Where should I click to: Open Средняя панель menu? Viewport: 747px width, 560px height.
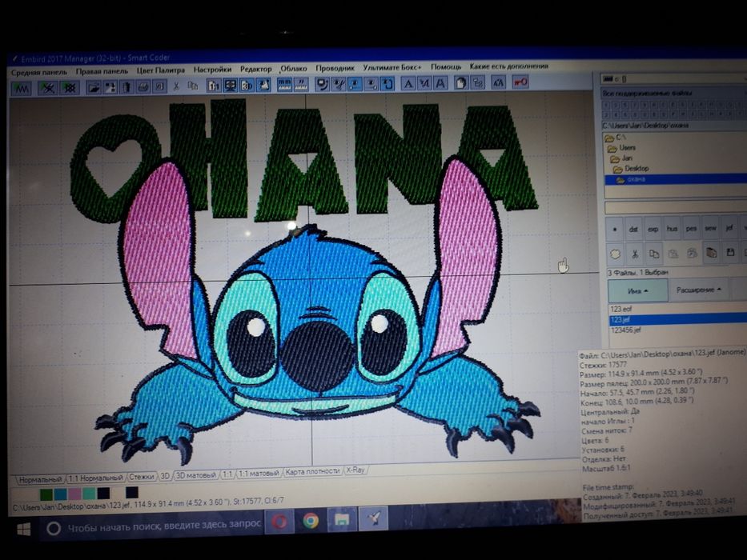tap(39, 72)
